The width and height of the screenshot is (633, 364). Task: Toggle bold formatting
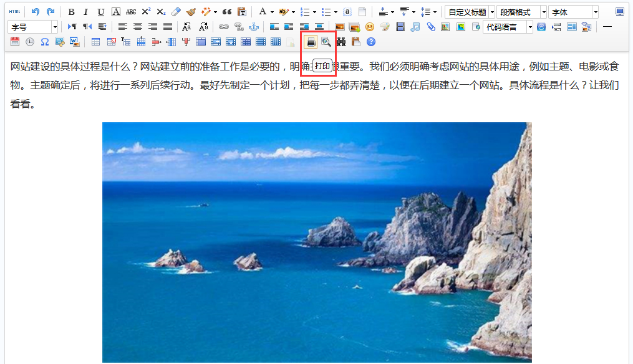pyautogui.click(x=71, y=12)
